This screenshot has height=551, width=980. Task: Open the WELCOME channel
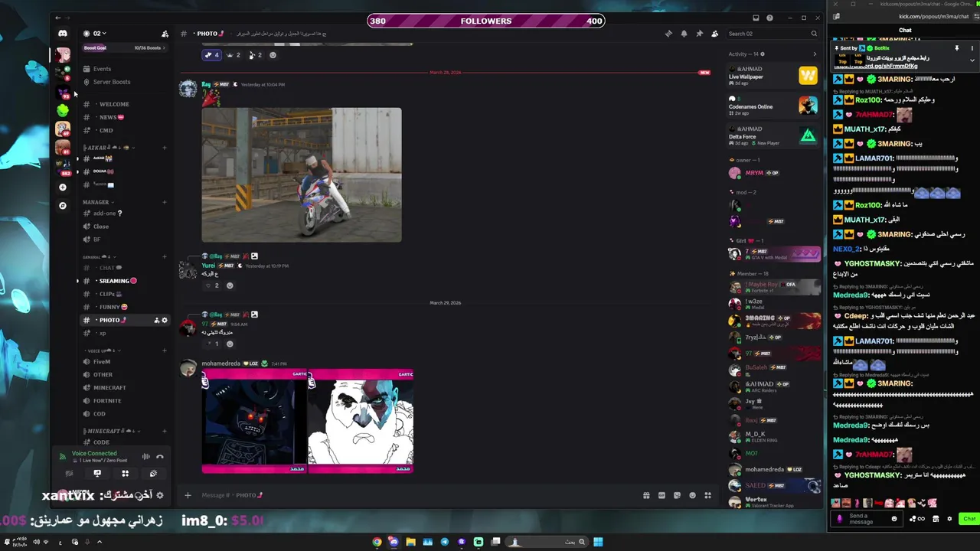[x=122, y=104]
